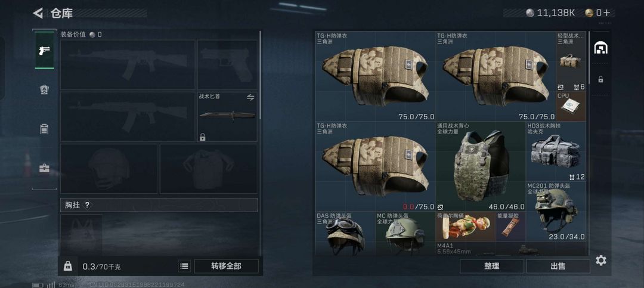Add premium currency with the plus sign
This screenshot has width=644, height=288.
pyautogui.click(x=606, y=13)
